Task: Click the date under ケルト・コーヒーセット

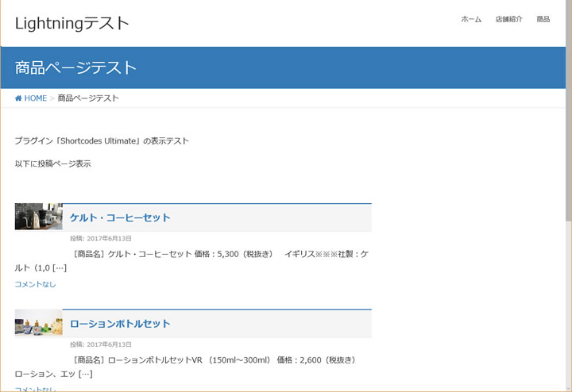Action: pos(101,239)
